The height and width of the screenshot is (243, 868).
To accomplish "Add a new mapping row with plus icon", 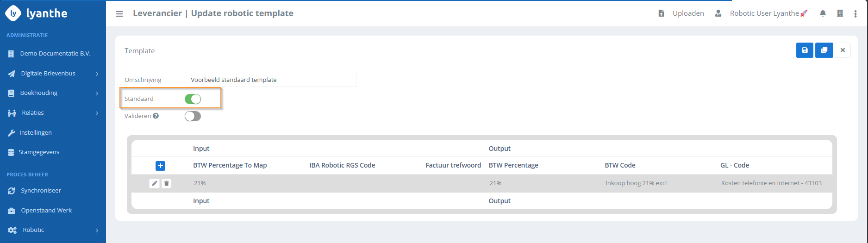I will tap(160, 166).
